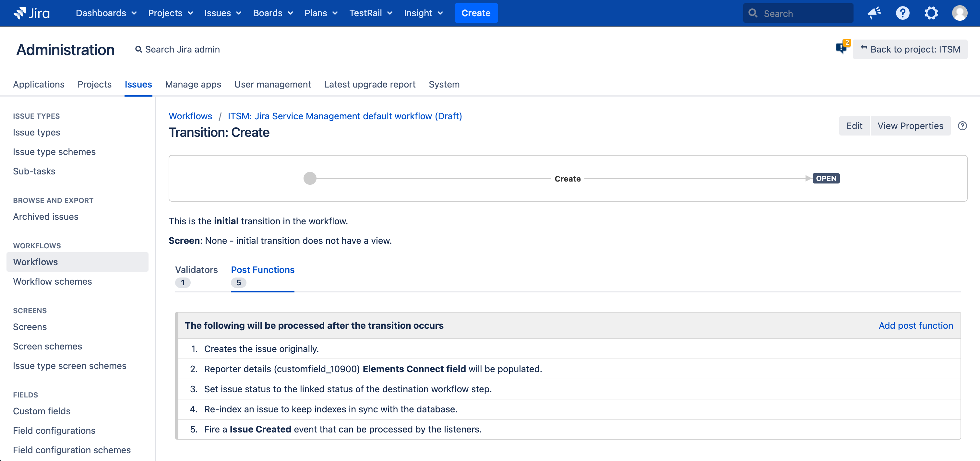Expand the Boards dropdown menu

tap(272, 13)
